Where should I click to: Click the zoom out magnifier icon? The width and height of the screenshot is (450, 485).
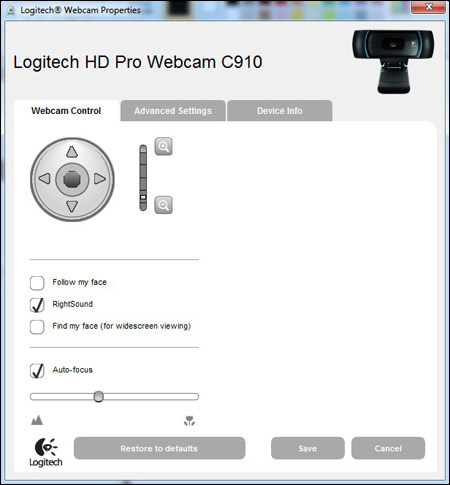pyautogui.click(x=164, y=205)
